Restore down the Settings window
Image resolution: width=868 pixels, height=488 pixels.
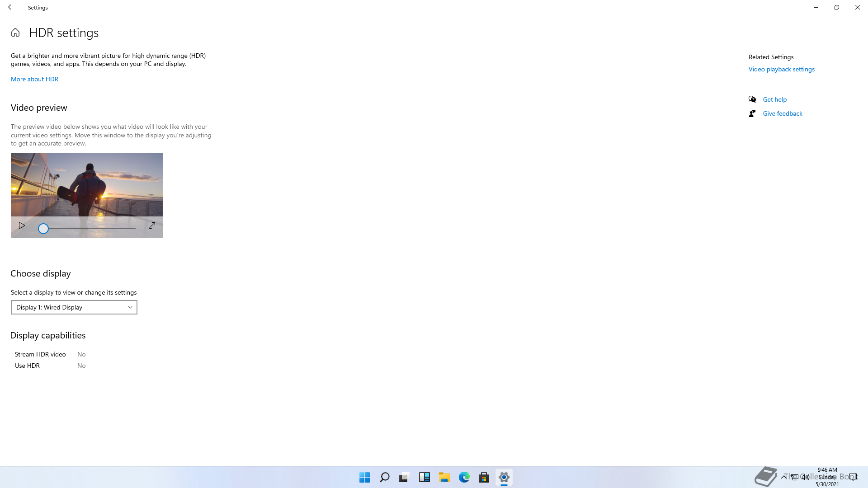click(837, 7)
